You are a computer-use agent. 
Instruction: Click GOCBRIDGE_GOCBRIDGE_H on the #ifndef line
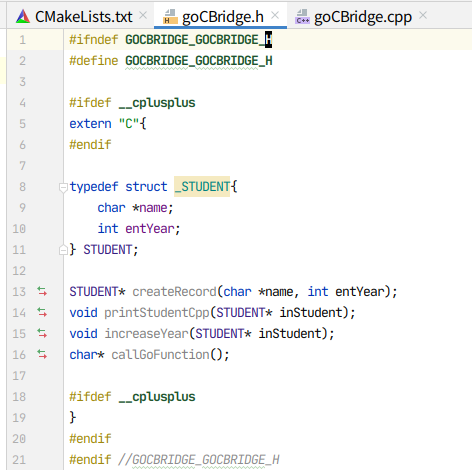click(199, 40)
